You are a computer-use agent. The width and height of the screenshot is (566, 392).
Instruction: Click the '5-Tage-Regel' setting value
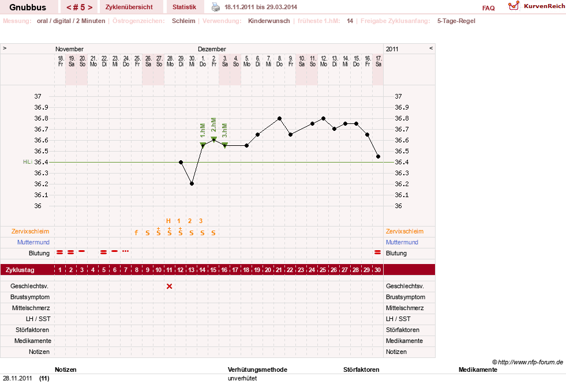(456, 21)
